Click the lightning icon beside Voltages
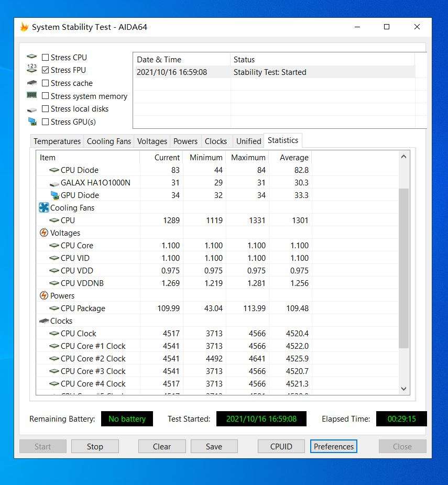The image size is (448, 485). point(43,233)
